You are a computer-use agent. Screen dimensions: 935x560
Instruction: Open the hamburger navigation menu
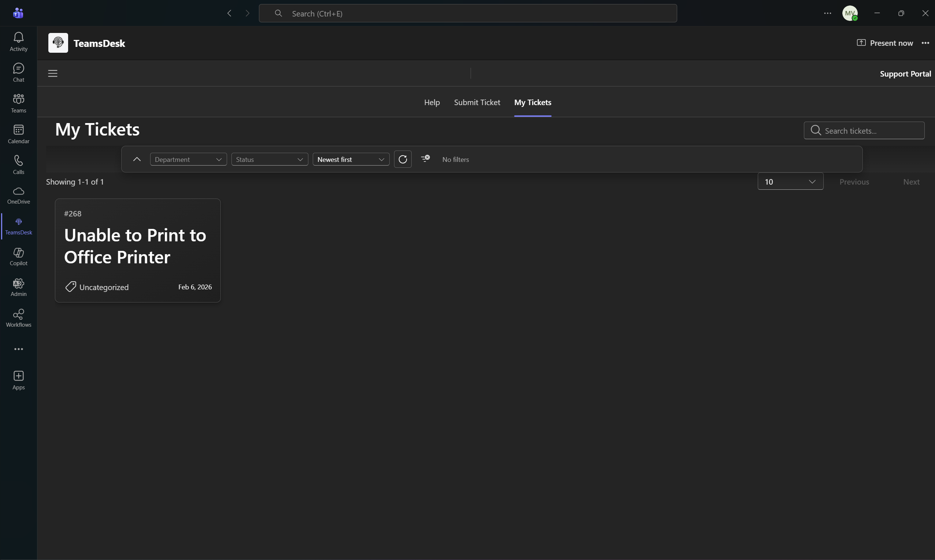[52, 73]
